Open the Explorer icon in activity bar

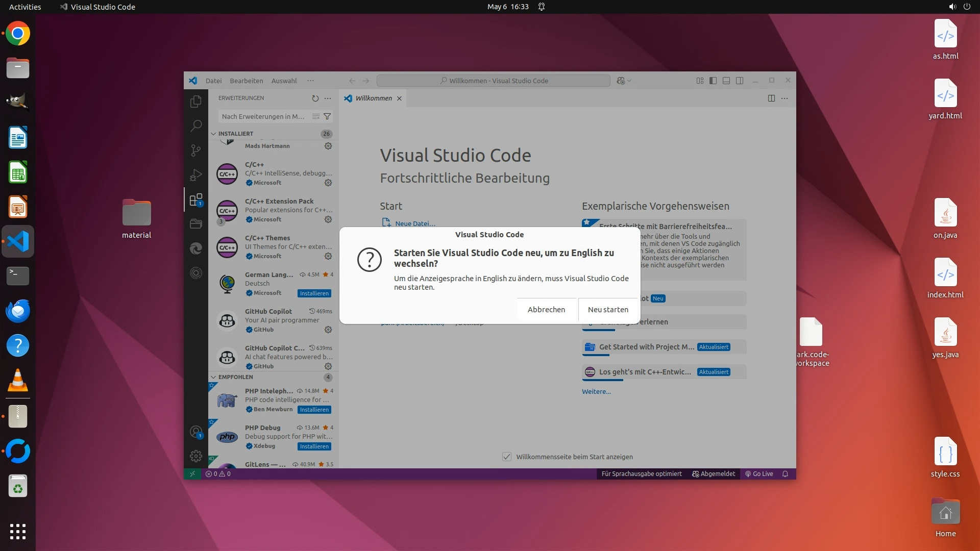pyautogui.click(x=195, y=102)
